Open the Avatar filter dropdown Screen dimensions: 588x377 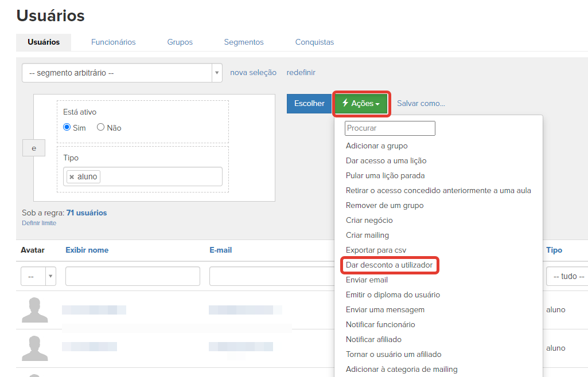pos(38,276)
